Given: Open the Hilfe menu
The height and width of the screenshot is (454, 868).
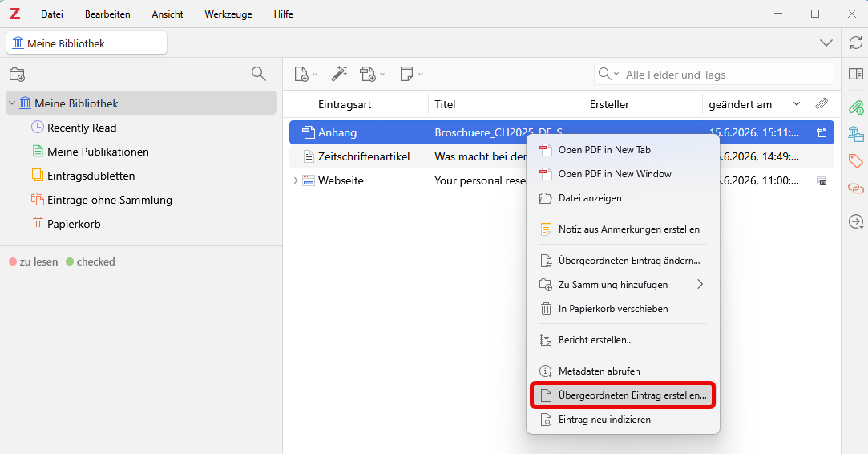Looking at the screenshot, I should tap(284, 14).
